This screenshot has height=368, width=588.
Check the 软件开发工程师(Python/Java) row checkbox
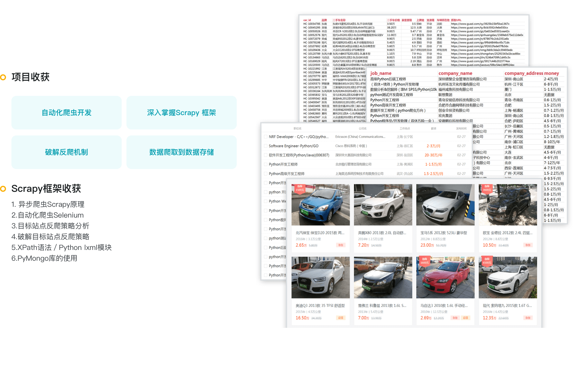coord(266,155)
